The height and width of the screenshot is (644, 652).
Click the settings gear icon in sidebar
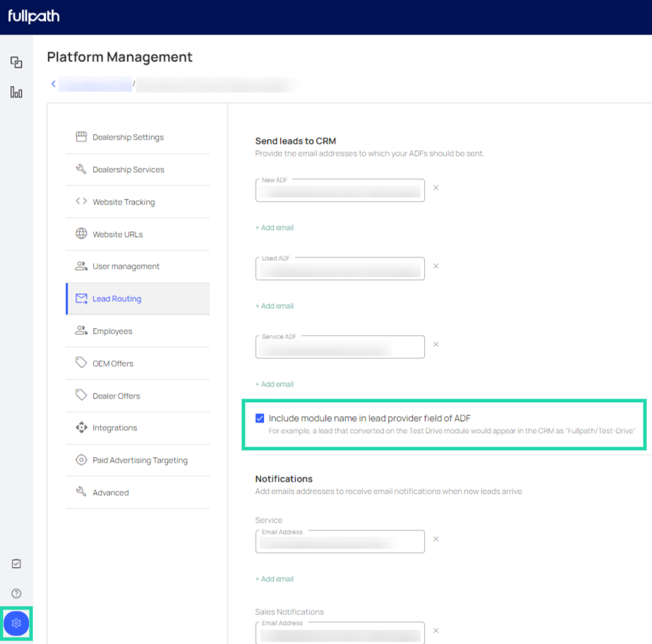16,624
